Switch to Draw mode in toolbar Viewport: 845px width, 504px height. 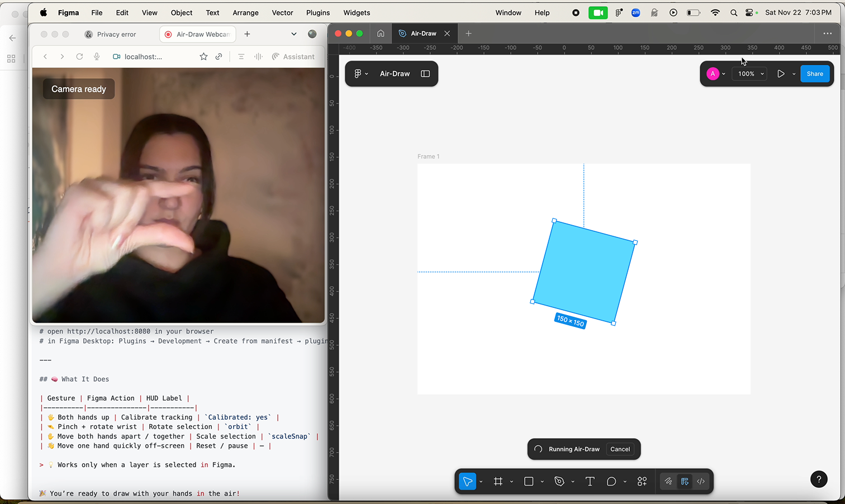tap(668, 481)
